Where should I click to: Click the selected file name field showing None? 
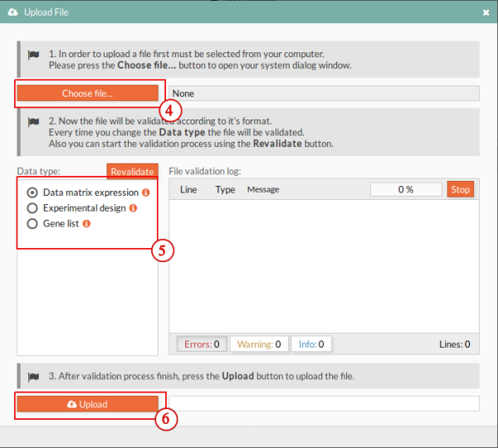pos(324,94)
